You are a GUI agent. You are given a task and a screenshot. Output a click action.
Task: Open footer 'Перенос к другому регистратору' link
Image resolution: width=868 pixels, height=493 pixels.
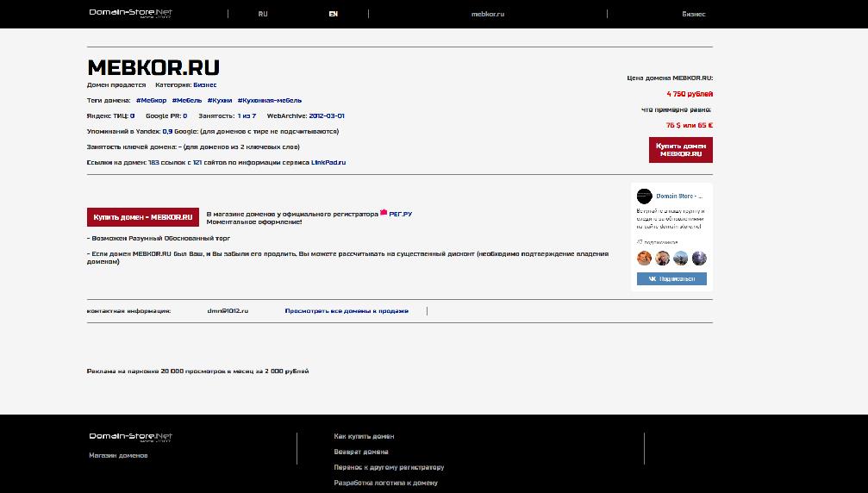click(x=389, y=467)
